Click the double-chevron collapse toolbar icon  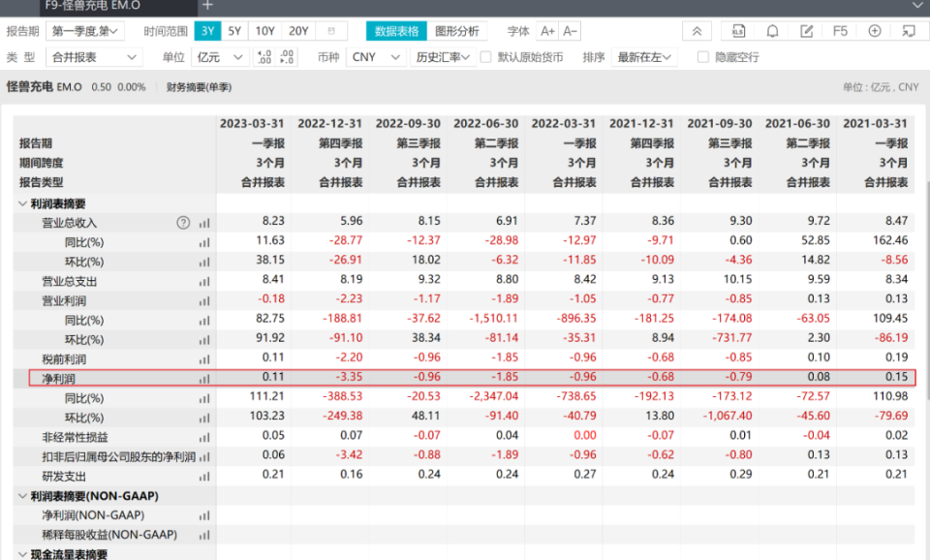pos(697,31)
